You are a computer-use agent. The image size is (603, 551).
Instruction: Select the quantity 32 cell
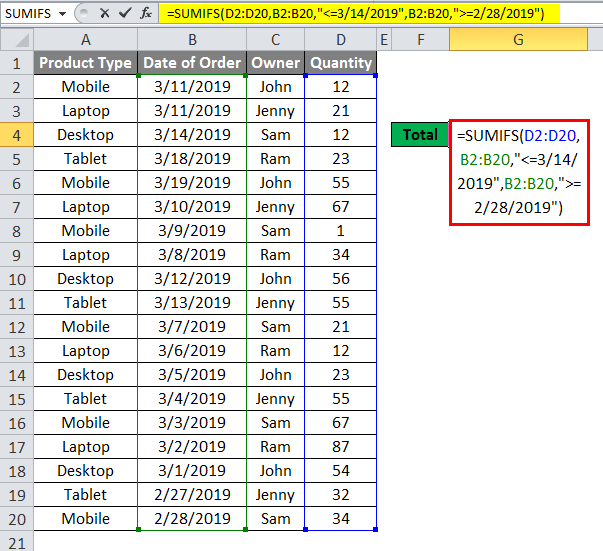341,494
